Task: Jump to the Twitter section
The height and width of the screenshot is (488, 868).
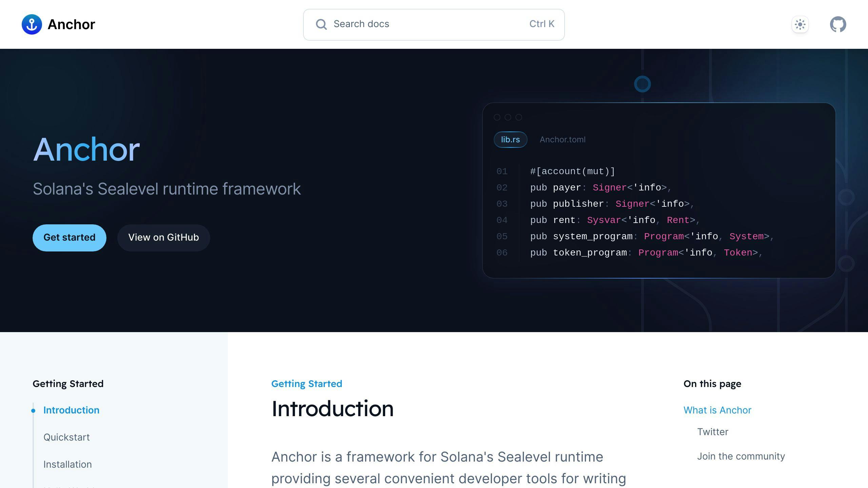Action: 713,432
